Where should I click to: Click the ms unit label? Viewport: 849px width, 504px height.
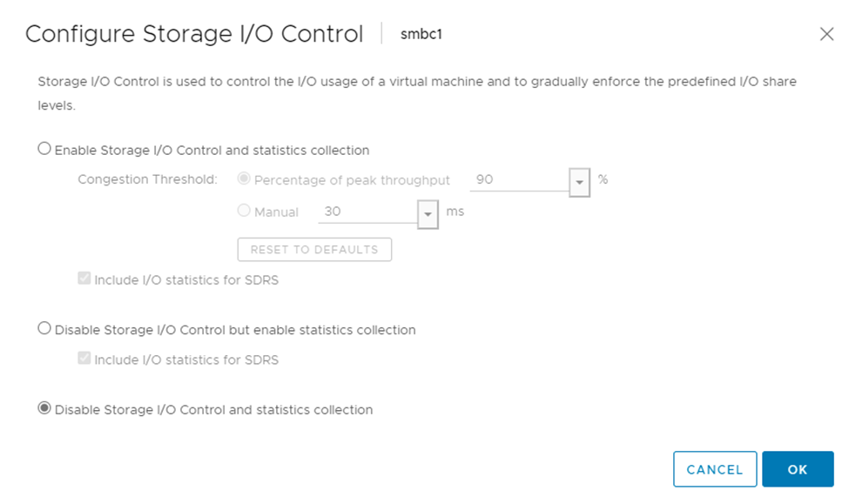point(455,212)
